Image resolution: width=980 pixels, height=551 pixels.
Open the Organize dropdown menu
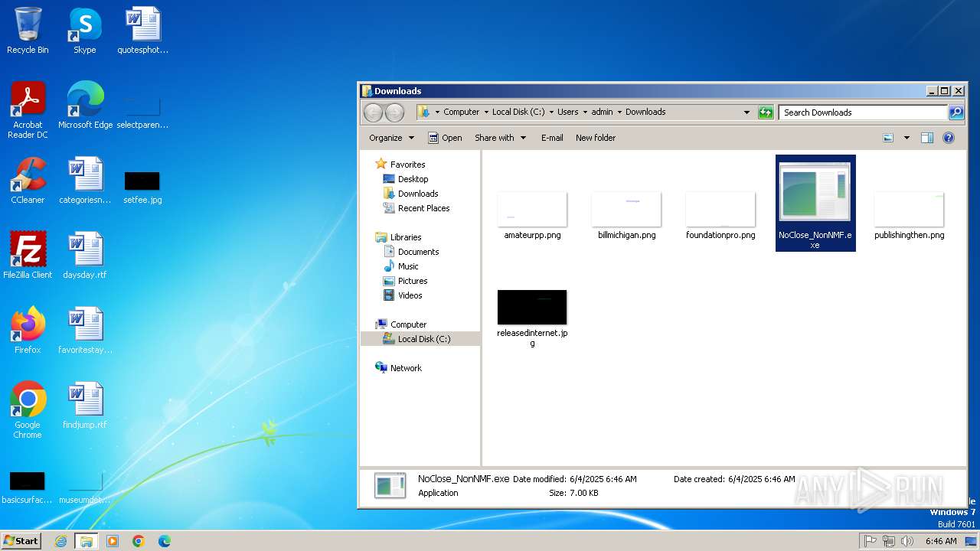392,138
